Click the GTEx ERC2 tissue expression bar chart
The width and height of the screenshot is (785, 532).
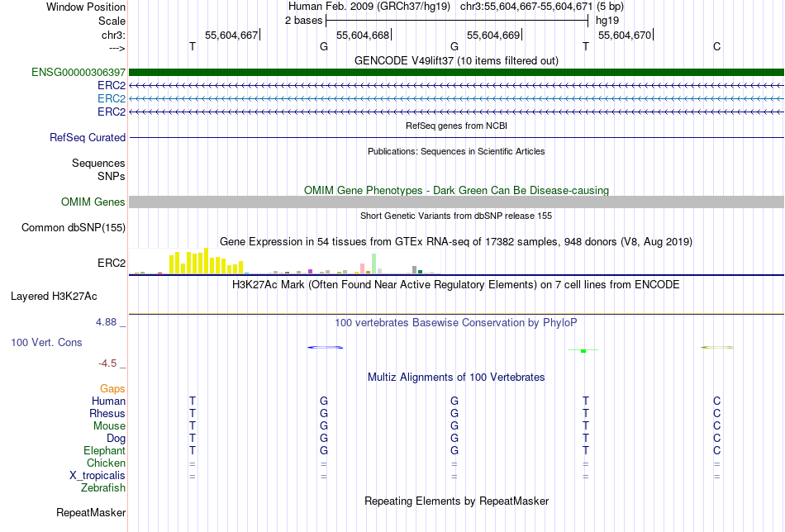pyautogui.click(x=284, y=261)
